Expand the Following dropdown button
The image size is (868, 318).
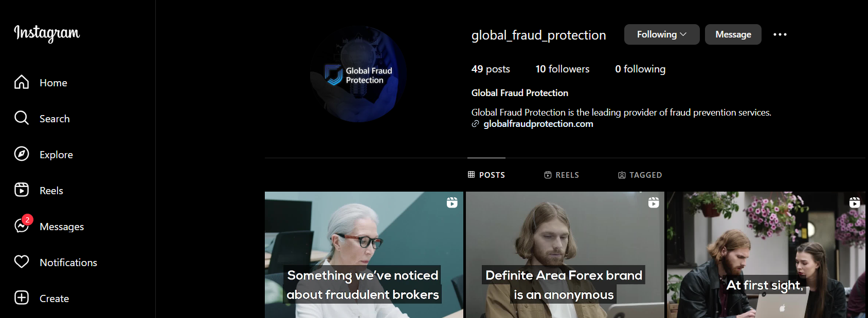pyautogui.click(x=661, y=34)
